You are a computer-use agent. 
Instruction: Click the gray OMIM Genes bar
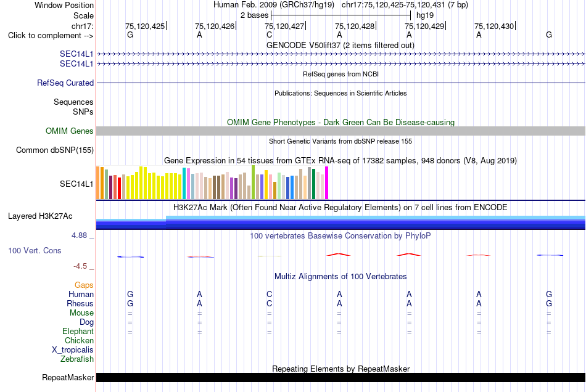point(340,131)
